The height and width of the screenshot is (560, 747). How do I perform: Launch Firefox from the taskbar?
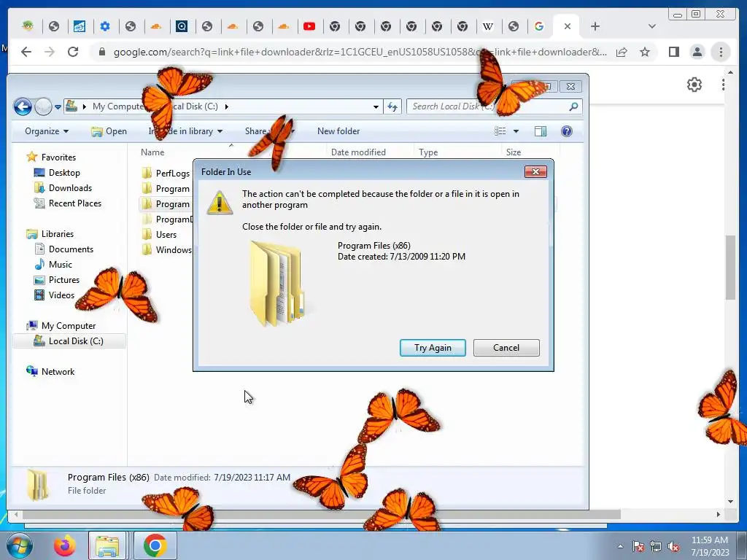[x=64, y=545]
